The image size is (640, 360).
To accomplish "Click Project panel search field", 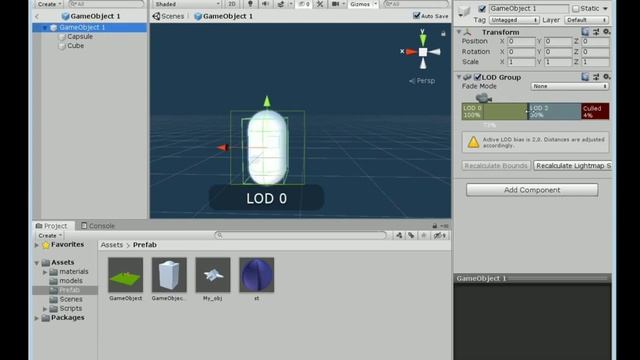I will point(300,236).
